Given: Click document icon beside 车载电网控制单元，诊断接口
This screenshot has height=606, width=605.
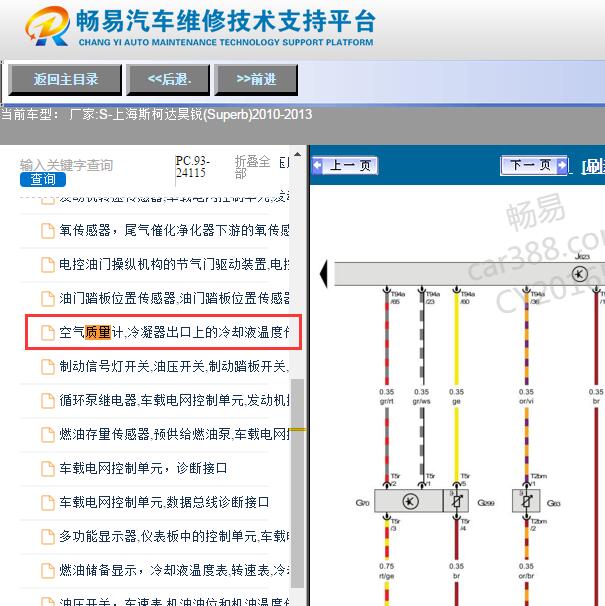Looking at the screenshot, I should (48, 469).
